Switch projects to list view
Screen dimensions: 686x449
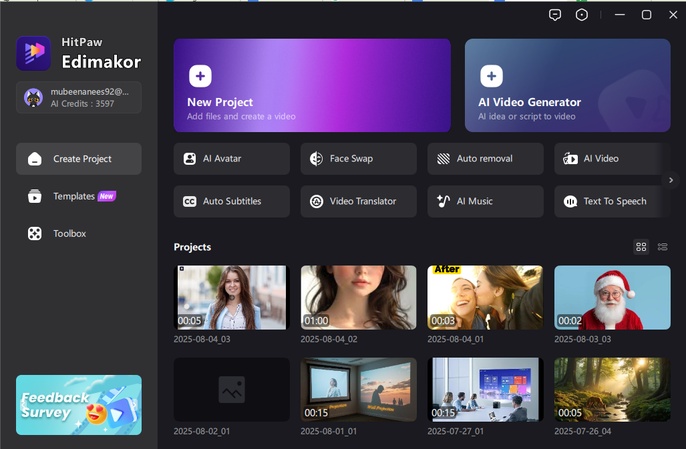662,247
